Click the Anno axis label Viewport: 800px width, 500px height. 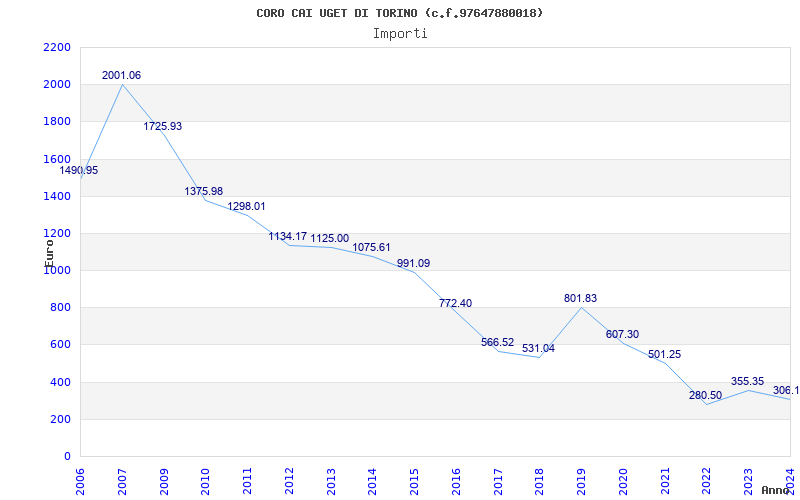(x=776, y=491)
